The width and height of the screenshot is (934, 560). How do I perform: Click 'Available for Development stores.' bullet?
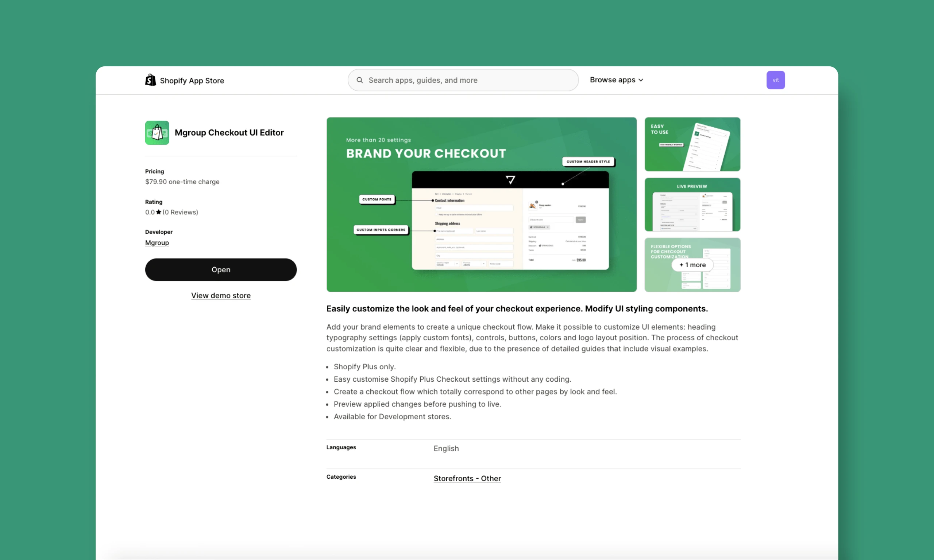click(x=392, y=417)
